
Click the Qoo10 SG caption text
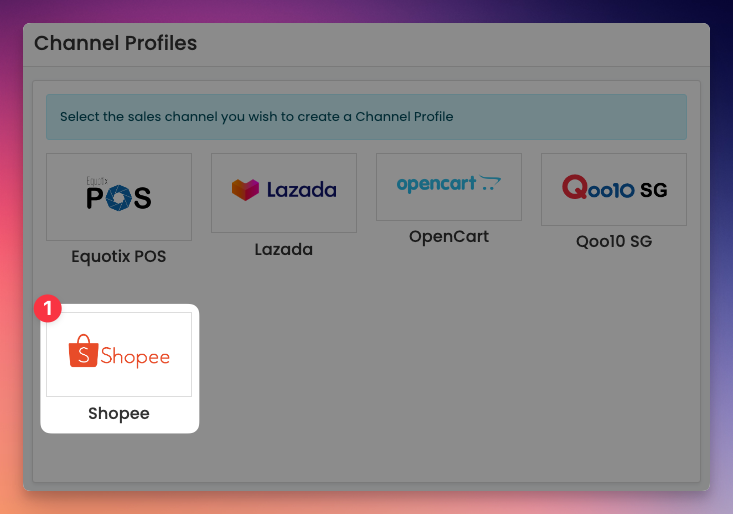tap(614, 242)
